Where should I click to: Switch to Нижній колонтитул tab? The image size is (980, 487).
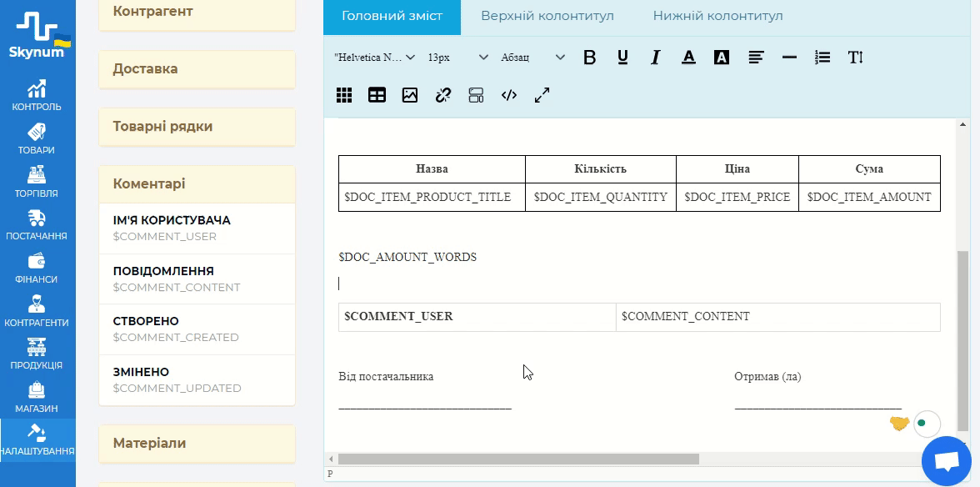click(x=718, y=16)
